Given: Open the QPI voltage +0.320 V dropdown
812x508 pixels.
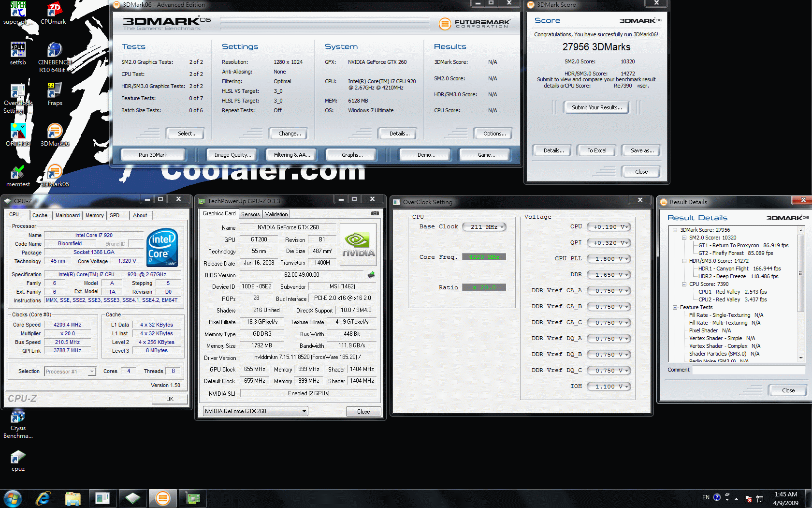Looking at the screenshot, I should [x=609, y=243].
